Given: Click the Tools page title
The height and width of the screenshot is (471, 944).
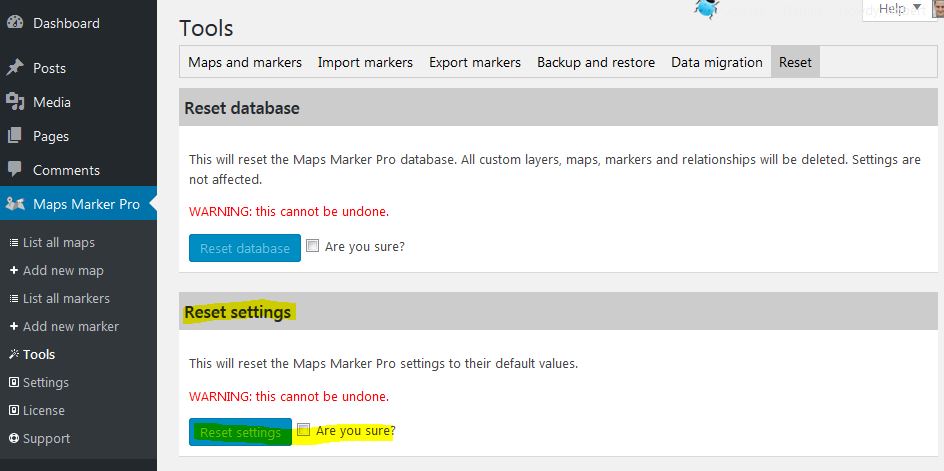Looking at the screenshot, I should 206,28.
